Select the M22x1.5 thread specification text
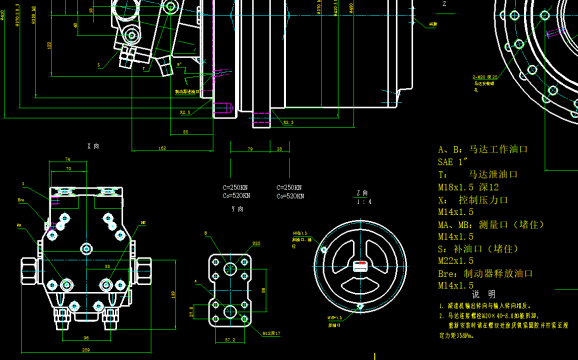Image resolution: width=578 pixels, height=360 pixels. [x=456, y=261]
